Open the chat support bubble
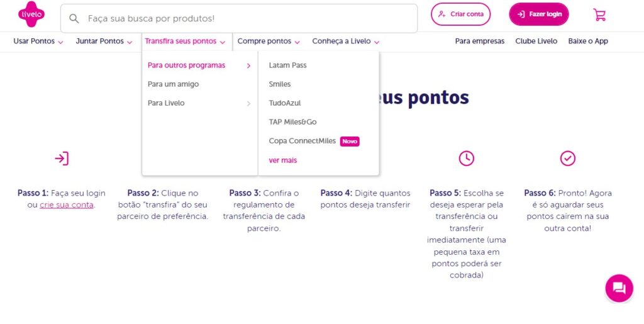The height and width of the screenshot is (324, 644). point(619,288)
